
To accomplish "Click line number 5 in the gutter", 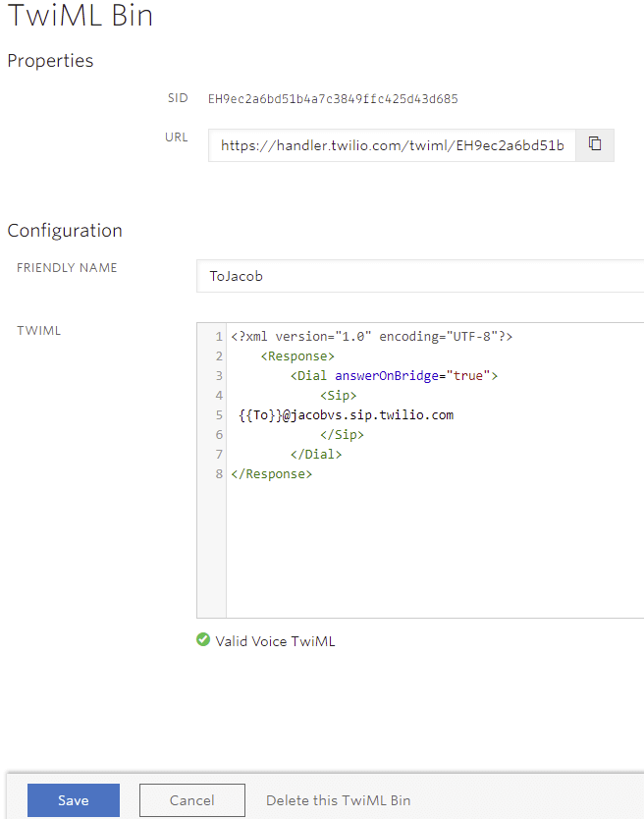I will [219, 415].
